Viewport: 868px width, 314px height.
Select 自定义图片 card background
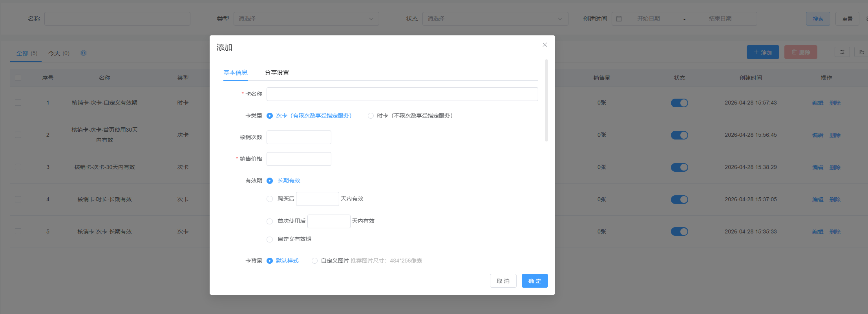tap(314, 261)
